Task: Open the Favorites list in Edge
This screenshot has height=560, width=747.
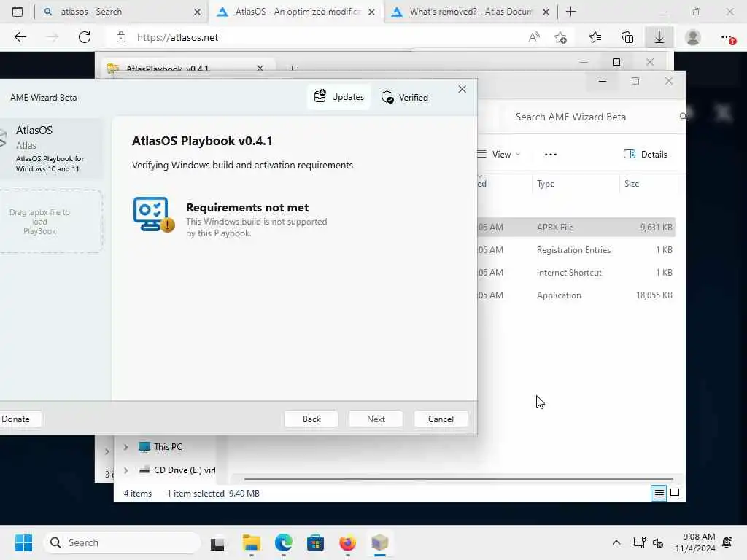Action: 595,37
